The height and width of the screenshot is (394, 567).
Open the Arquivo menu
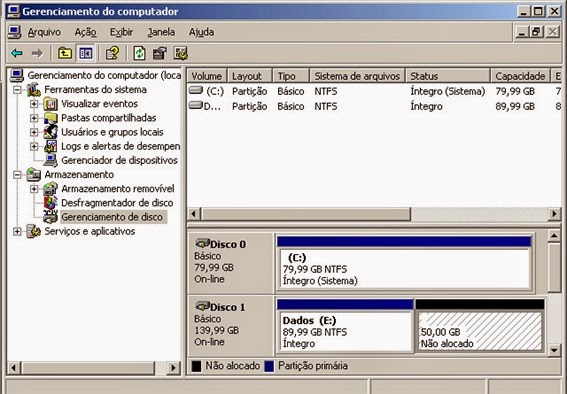44,32
